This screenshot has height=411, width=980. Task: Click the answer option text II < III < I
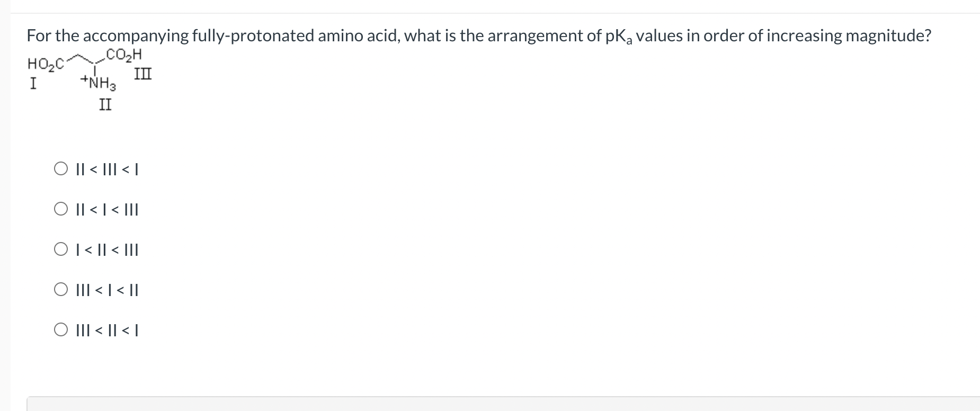click(107, 169)
